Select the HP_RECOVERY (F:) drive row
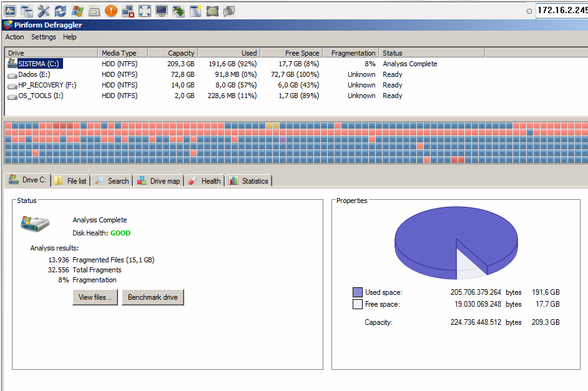588x391 pixels. (296, 85)
